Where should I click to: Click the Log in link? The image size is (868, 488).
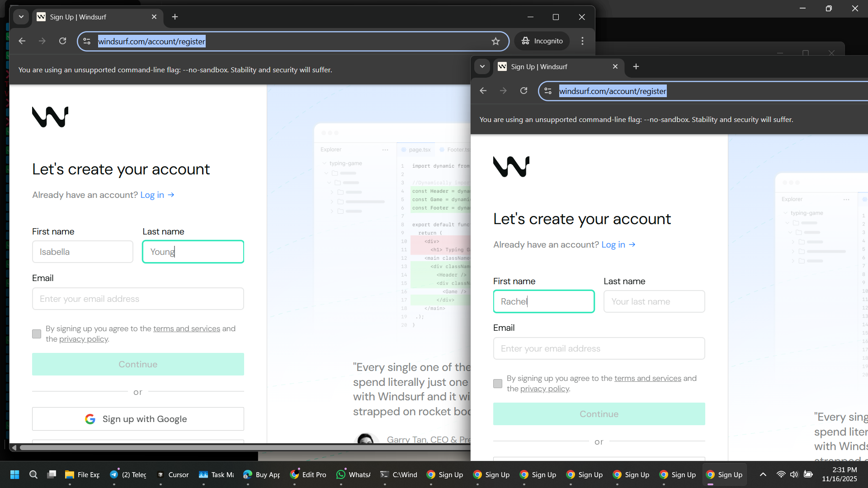pos(613,244)
